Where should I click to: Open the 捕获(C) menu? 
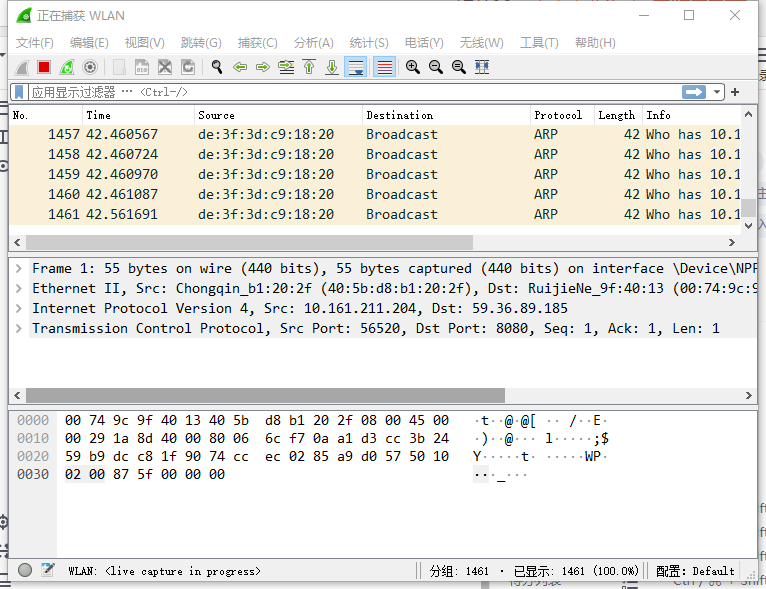pyautogui.click(x=257, y=43)
